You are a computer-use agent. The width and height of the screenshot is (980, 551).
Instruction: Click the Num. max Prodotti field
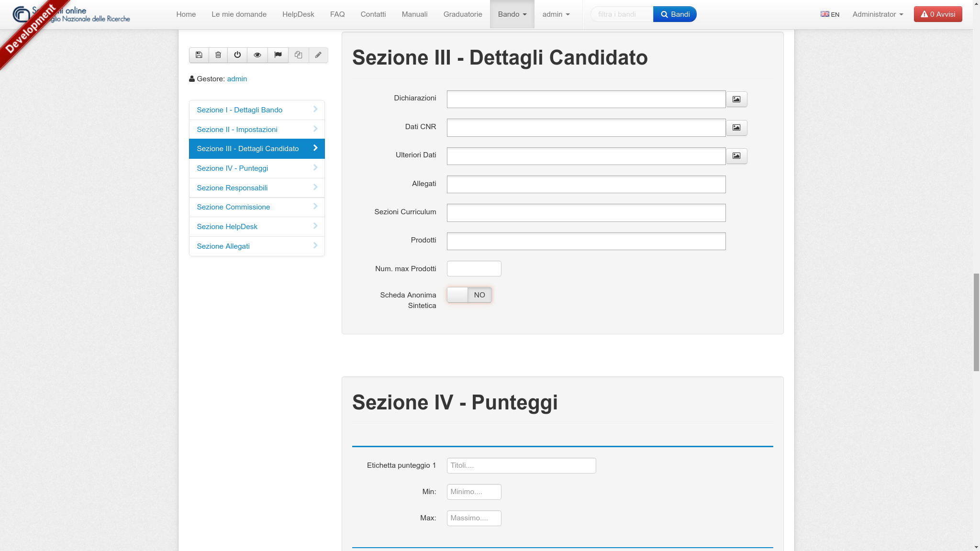[x=474, y=269]
